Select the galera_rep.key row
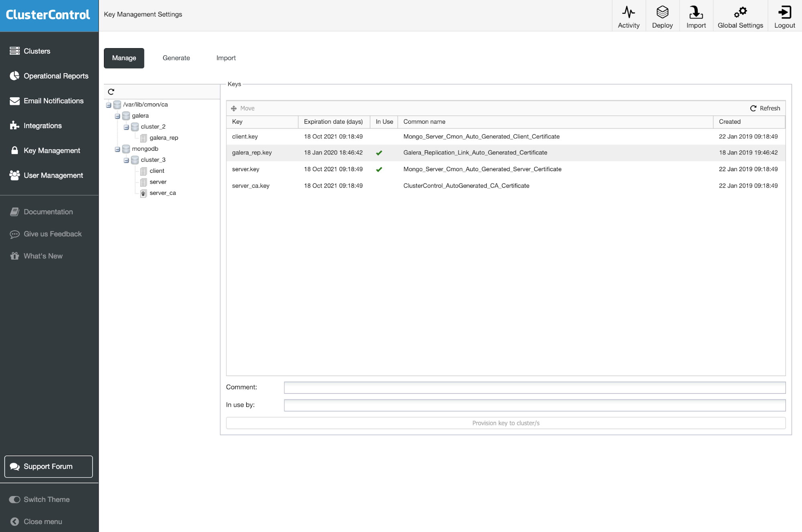 click(x=506, y=153)
